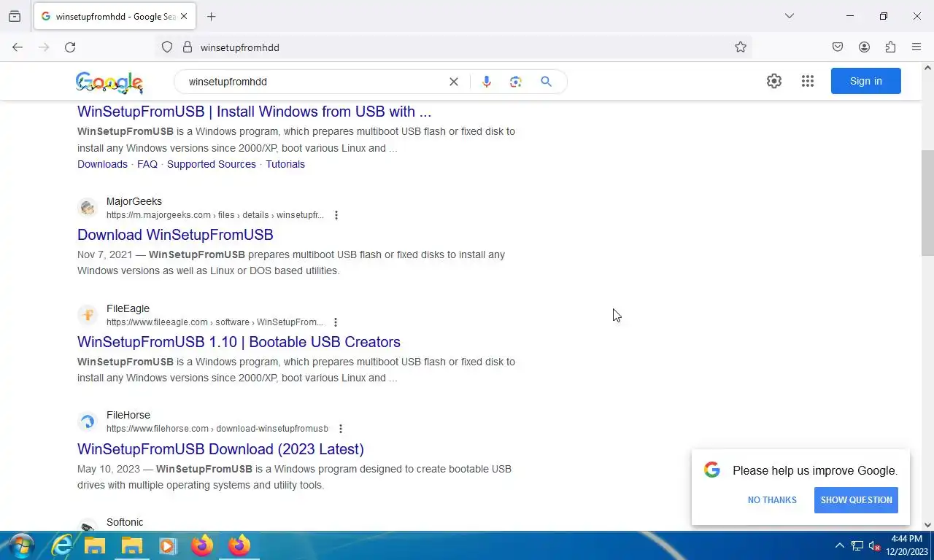Click the MajorGeeks site favicon
Image resolution: width=934 pixels, height=560 pixels.
tap(88, 208)
